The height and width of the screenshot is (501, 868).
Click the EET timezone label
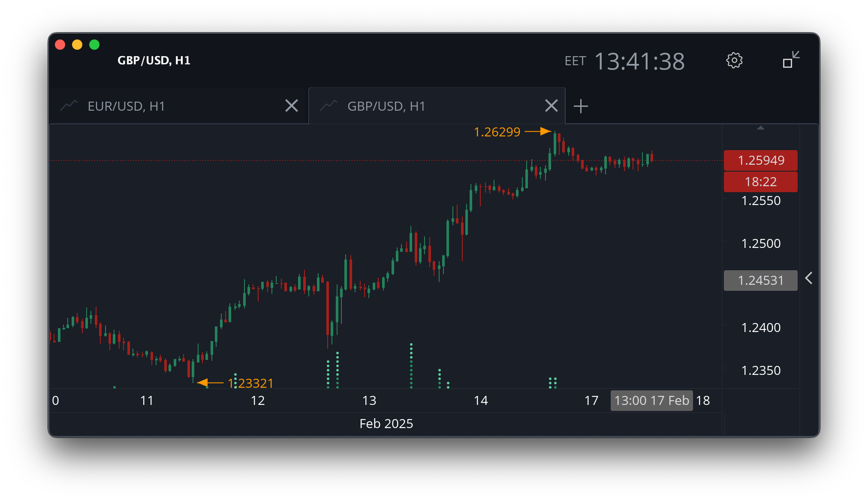coord(575,61)
